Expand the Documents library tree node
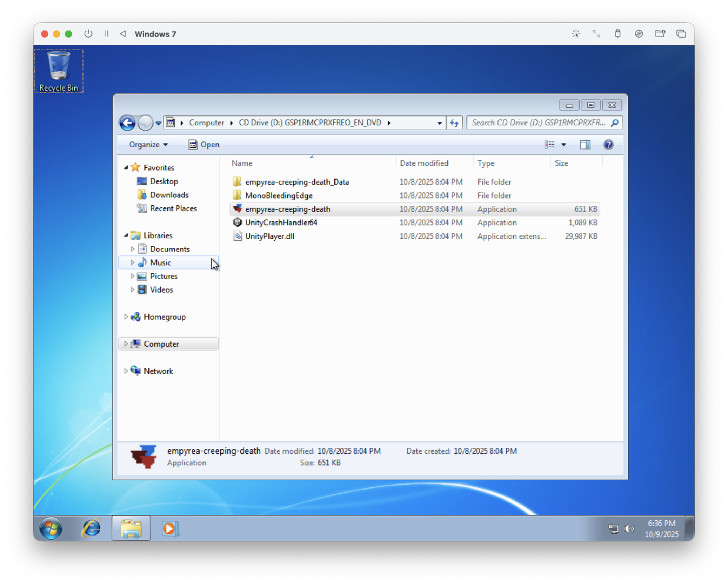Screen dimensions: 728x585 point(132,249)
